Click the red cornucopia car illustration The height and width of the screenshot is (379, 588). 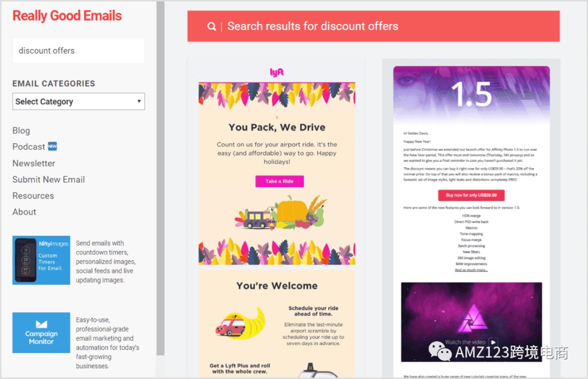240,323
